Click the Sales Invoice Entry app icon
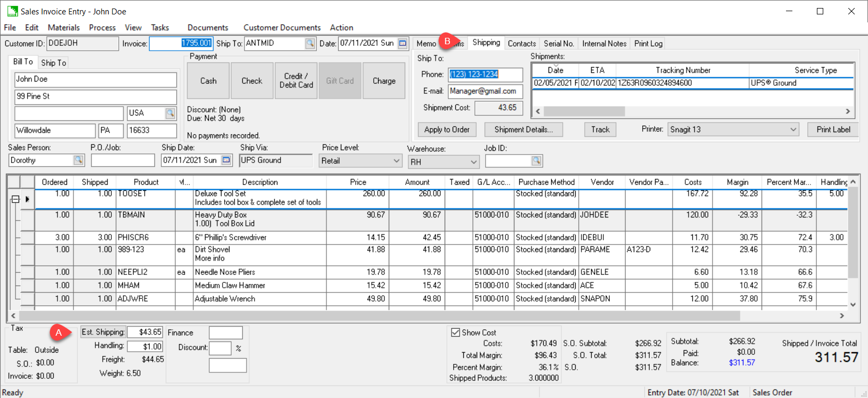 tap(12, 11)
